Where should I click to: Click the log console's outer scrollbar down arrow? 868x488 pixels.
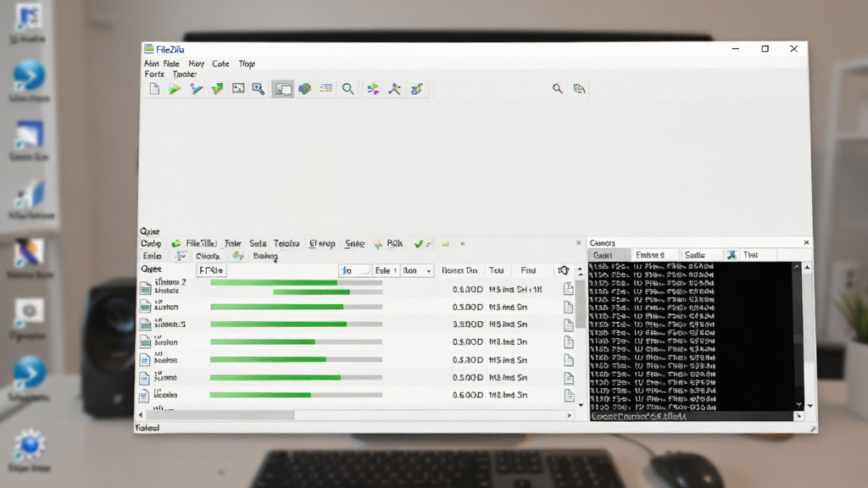tap(810, 406)
